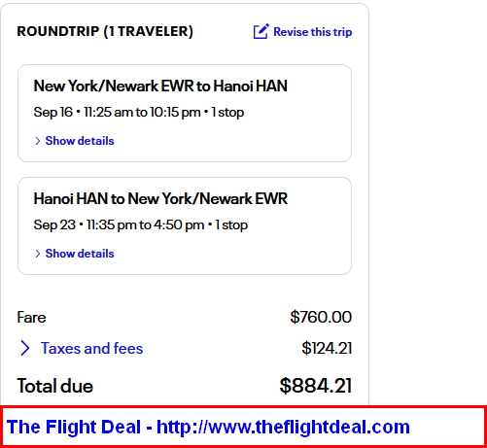
Task: Select the New York/Newark EWR to Hanoi HAN heading
Action: (160, 86)
